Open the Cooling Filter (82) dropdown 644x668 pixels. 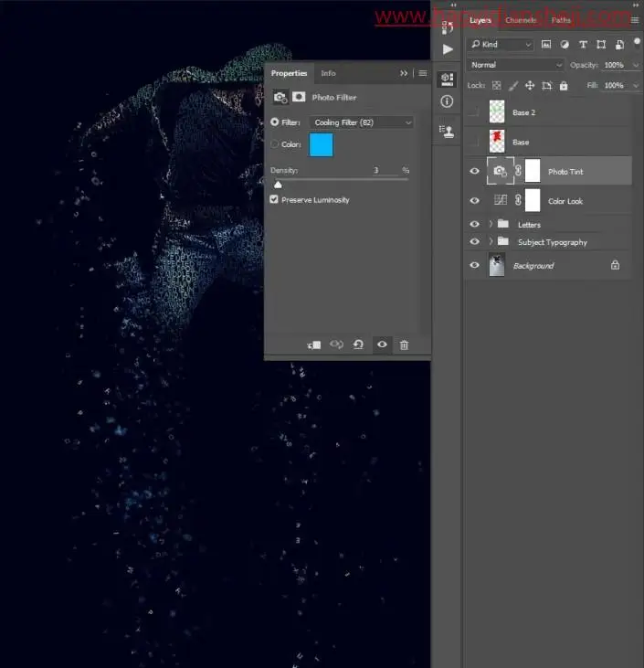pos(362,122)
